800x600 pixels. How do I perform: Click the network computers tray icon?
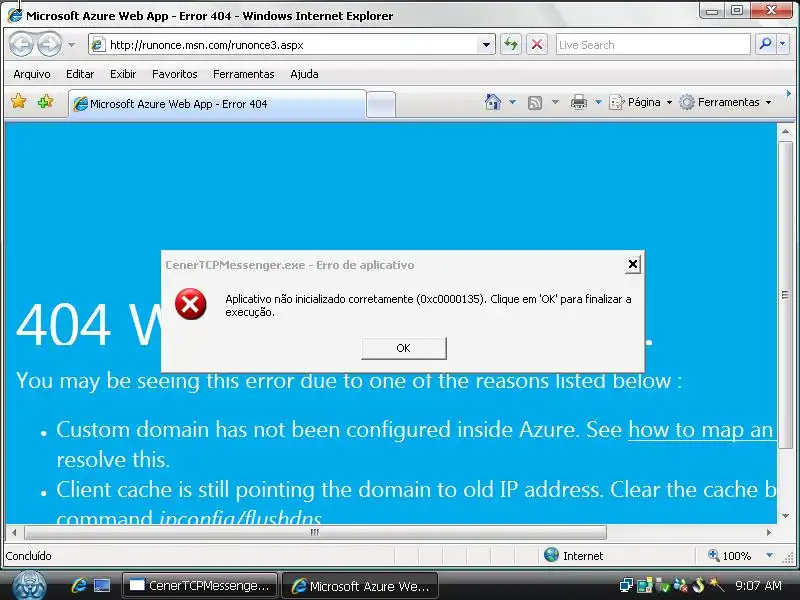click(x=626, y=585)
